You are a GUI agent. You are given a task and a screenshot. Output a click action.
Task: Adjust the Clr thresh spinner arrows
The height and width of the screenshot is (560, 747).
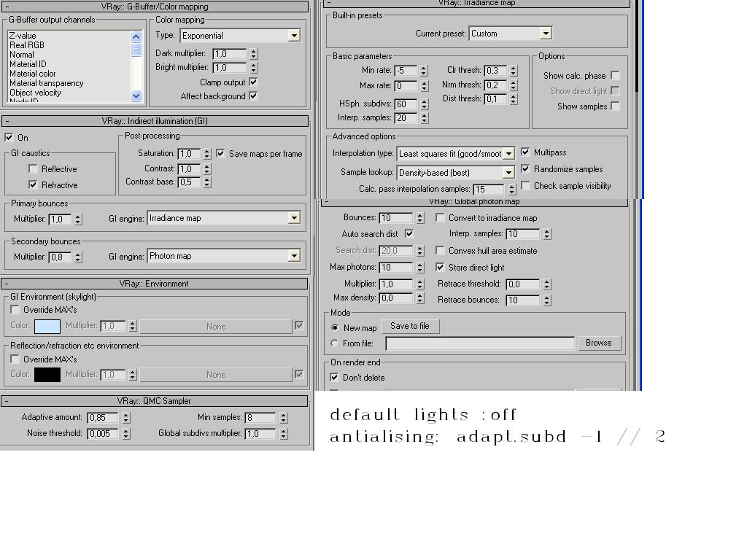click(513, 71)
